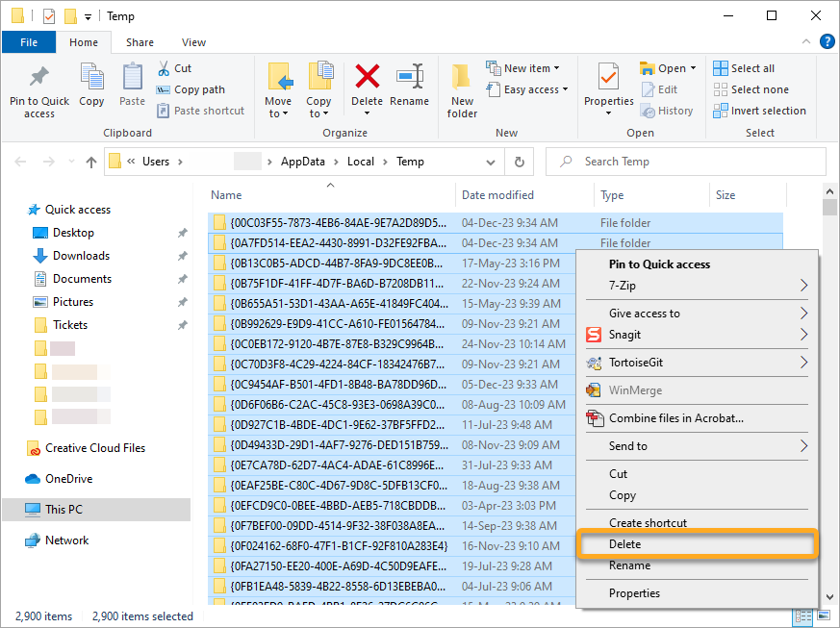840x628 pixels.
Task: Click Pin to Quick access ribbon icon
Action: 39,89
